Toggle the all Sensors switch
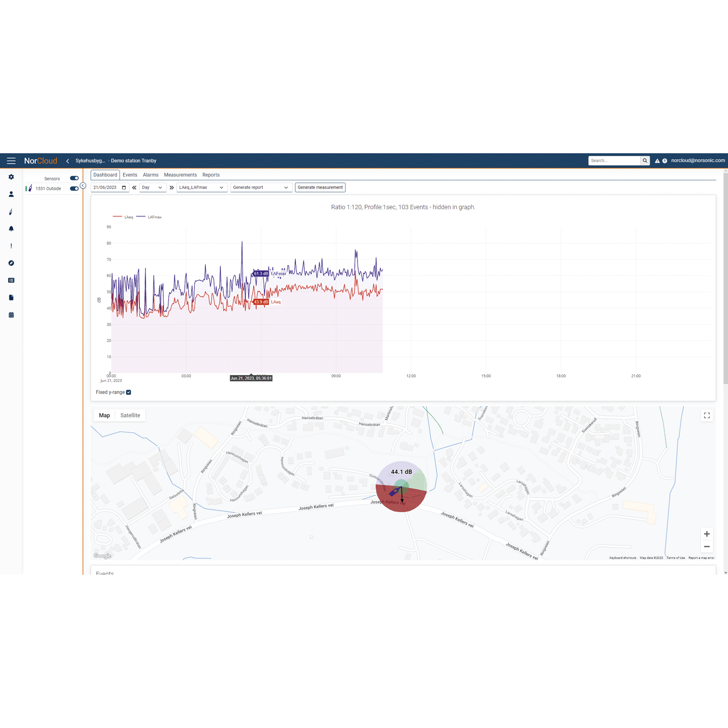Screen dimensions: 728x728 [74, 178]
